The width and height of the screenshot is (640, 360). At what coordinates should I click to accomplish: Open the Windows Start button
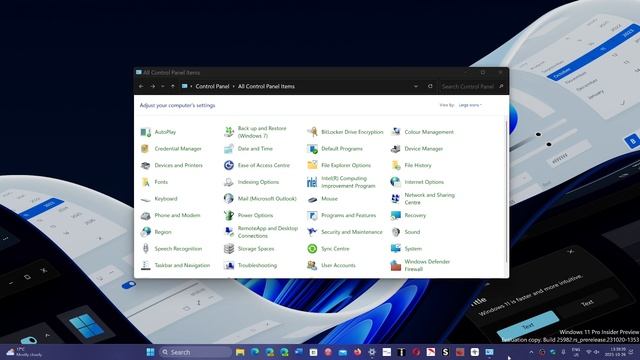pos(150,352)
